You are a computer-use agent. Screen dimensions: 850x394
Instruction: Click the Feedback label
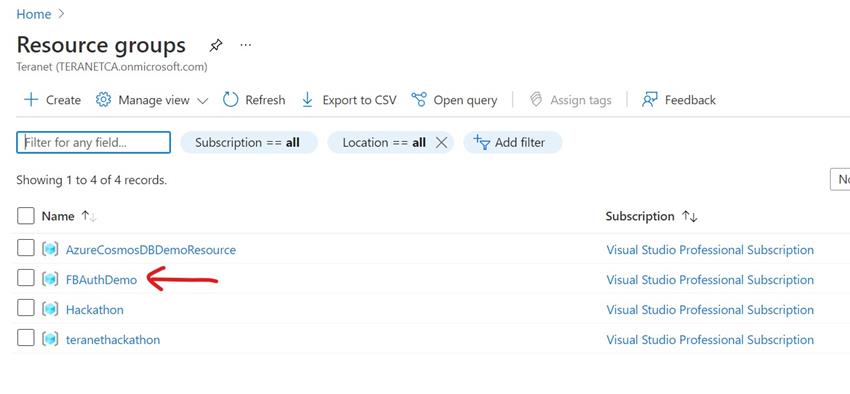click(x=690, y=100)
